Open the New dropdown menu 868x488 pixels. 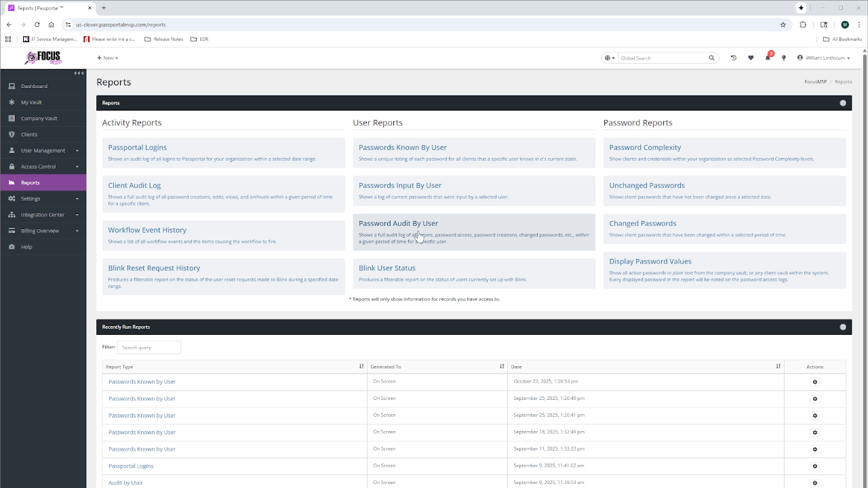point(107,58)
